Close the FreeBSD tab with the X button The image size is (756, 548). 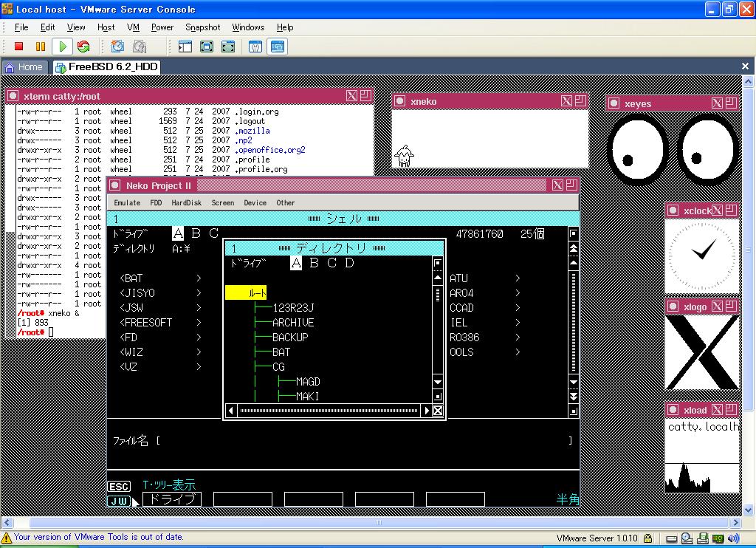pyautogui.click(x=745, y=66)
